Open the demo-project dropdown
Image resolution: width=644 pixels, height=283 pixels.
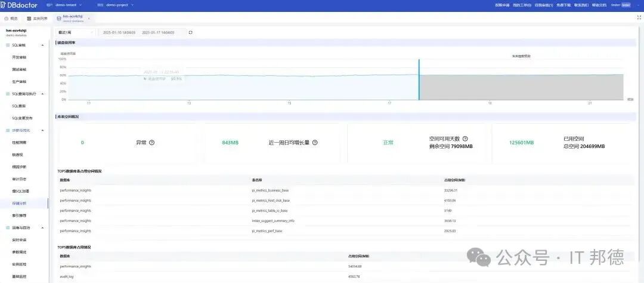[119, 5]
